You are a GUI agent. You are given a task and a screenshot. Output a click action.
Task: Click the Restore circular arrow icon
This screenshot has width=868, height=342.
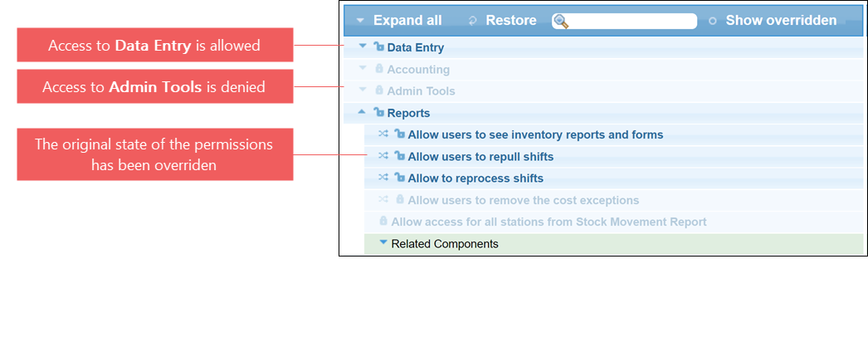tap(472, 21)
